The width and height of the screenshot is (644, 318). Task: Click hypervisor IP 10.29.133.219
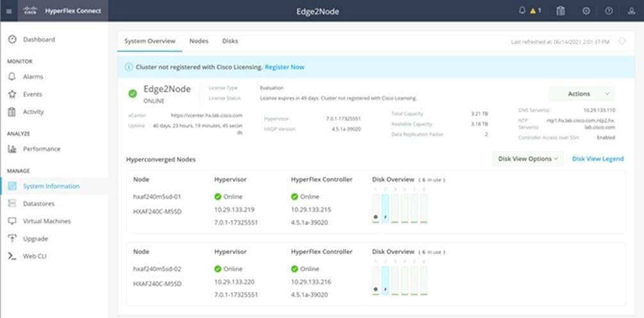pos(234,209)
